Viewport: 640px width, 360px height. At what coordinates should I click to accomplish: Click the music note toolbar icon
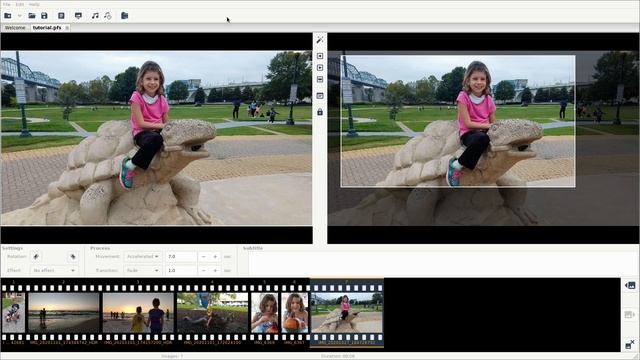click(95, 16)
